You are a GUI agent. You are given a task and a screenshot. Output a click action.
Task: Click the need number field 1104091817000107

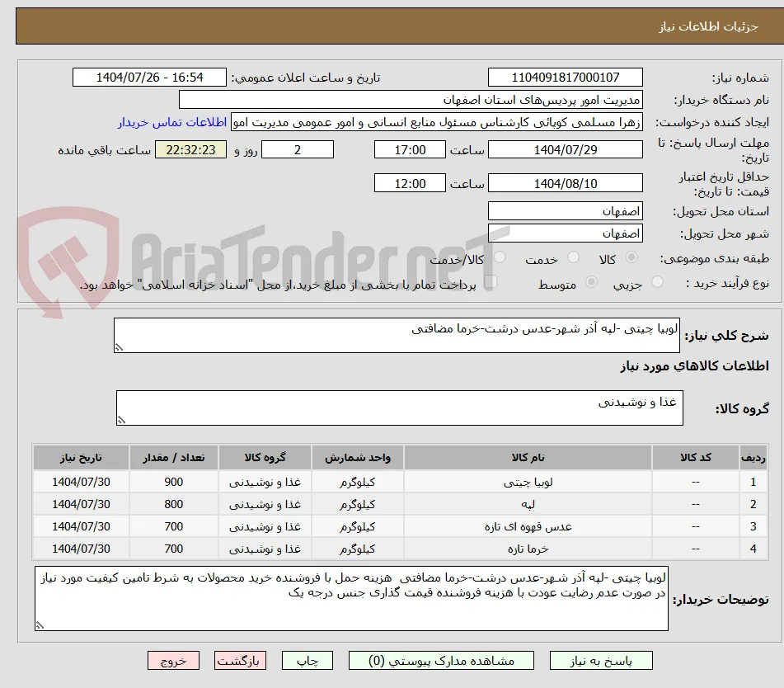pyautogui.click(x=565, y=78)
